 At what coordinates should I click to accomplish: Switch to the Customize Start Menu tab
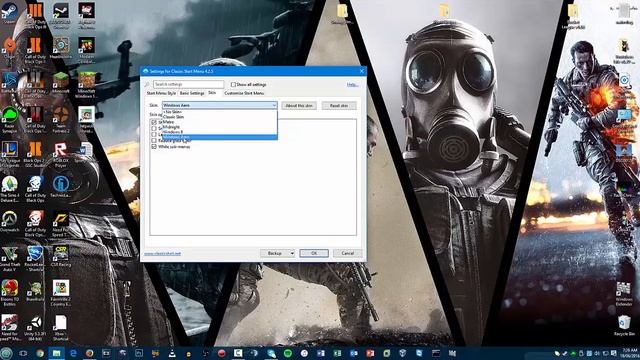[244, 93]
